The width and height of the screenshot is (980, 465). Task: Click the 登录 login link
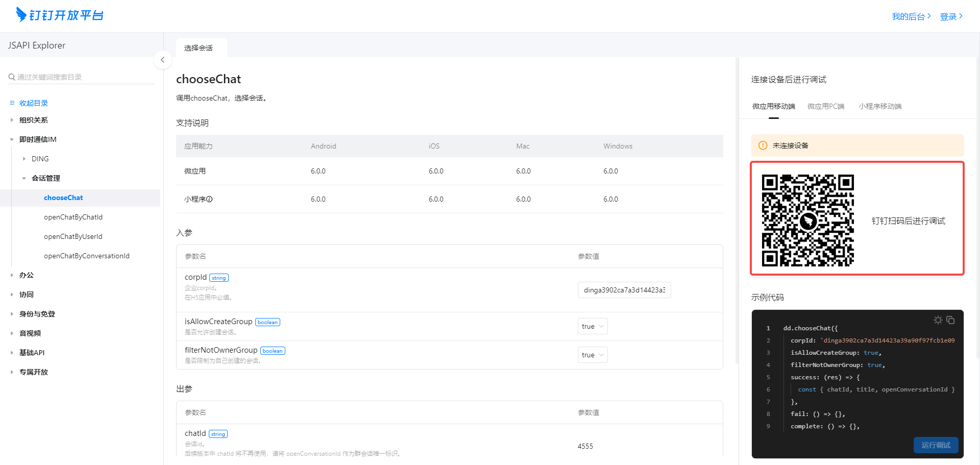(x=951, y=16)
